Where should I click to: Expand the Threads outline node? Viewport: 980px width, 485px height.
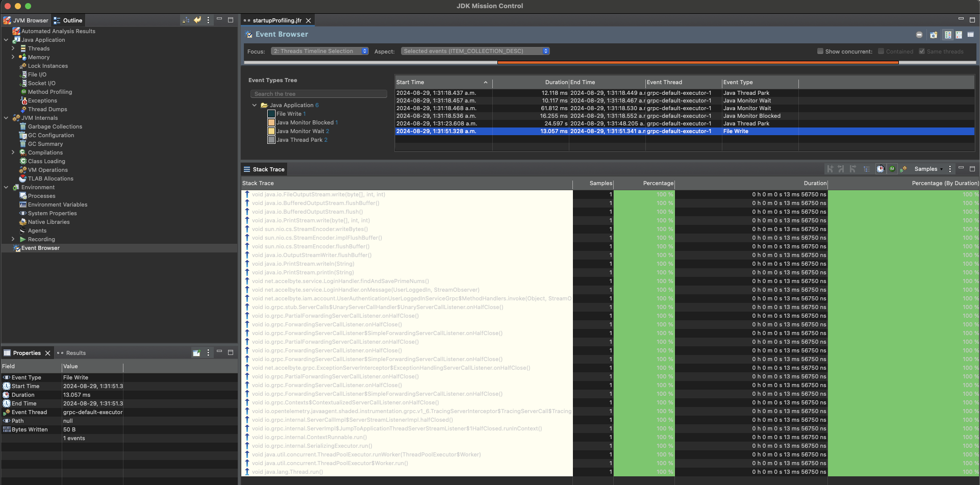(x=13, y=48)
